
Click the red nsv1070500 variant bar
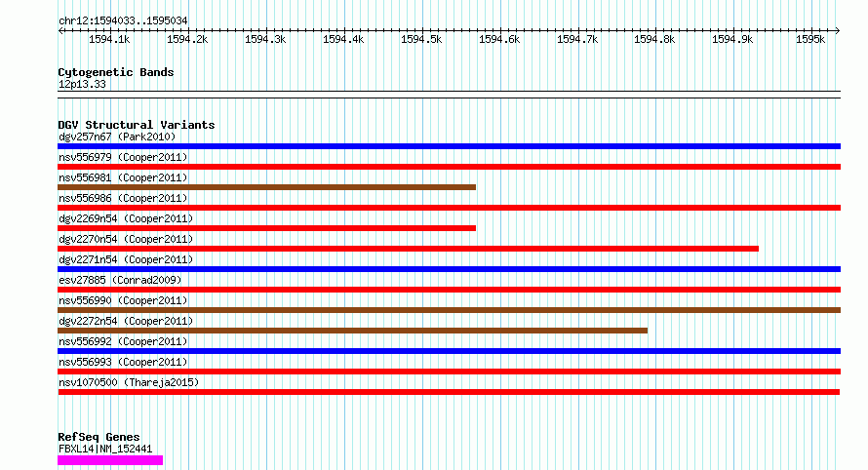(449, 393)
